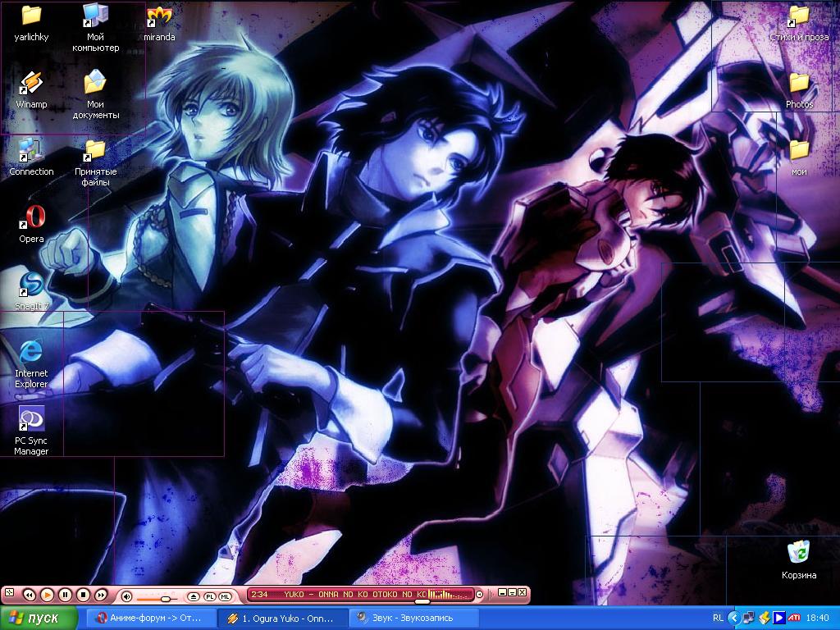840x630 pixels.
Task: Switch to Ogura Yuko Winamp taskbar button
Action: coord(282,619)
